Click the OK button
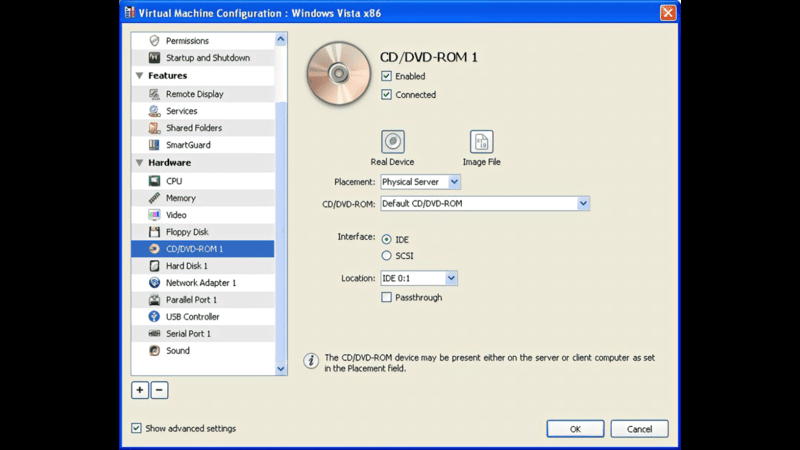This screenshot has width=800, height=450. [575, 429]
